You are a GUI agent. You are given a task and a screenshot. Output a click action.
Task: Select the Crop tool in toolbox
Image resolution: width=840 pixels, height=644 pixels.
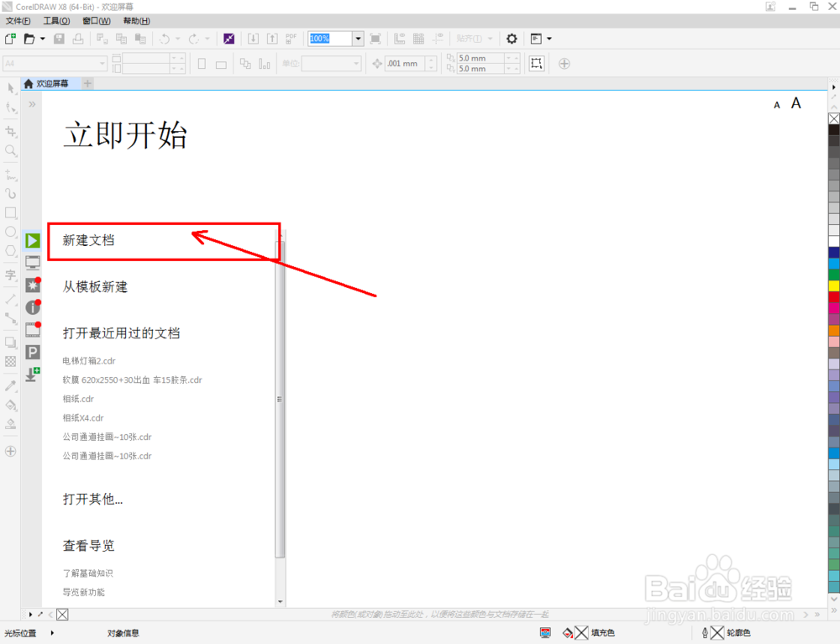11,131
